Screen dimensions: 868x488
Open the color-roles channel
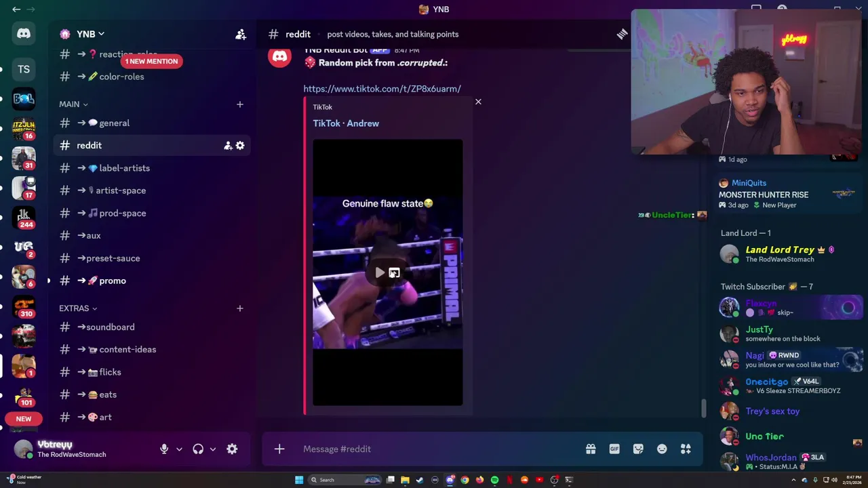coord(152,77)
